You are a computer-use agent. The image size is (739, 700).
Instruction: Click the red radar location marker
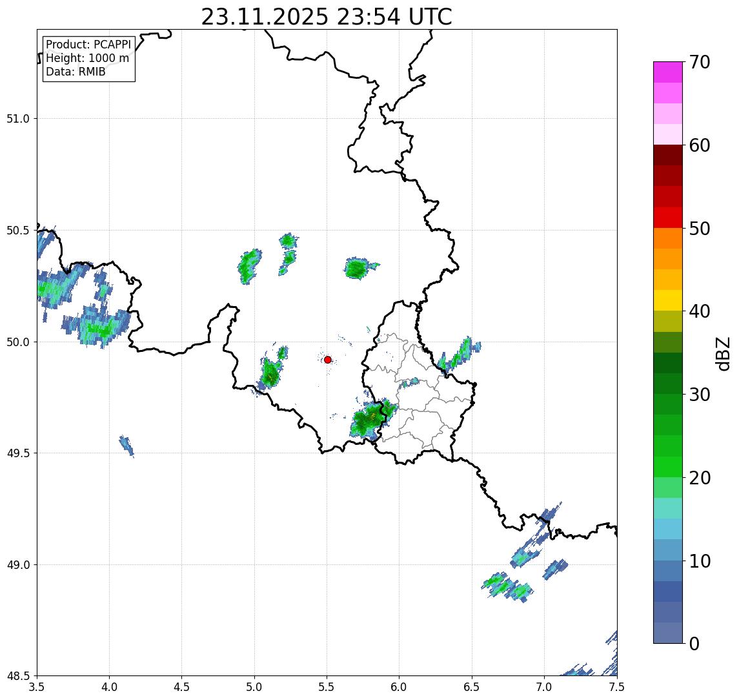[x=328, y=360]
